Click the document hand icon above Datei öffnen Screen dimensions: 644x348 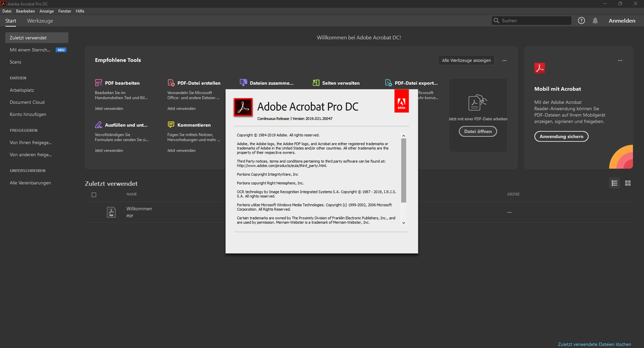click(x=477, y=103)
